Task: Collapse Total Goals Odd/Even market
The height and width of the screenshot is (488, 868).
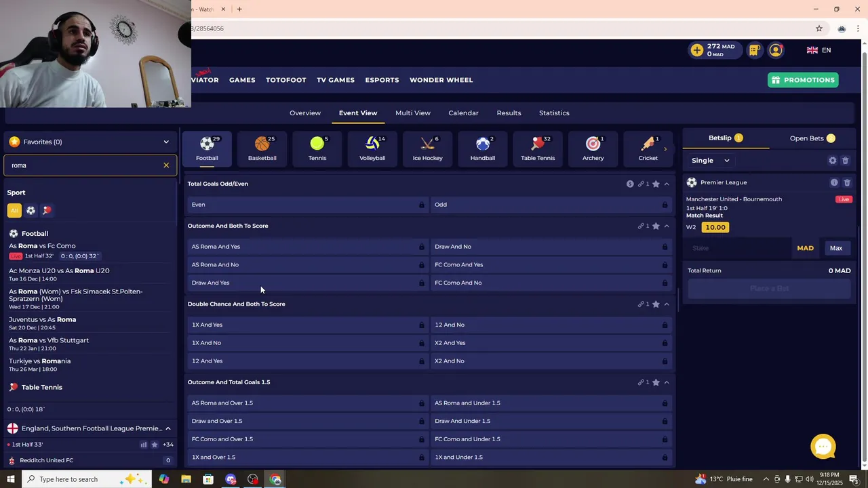Action: (x=667, y=184)
